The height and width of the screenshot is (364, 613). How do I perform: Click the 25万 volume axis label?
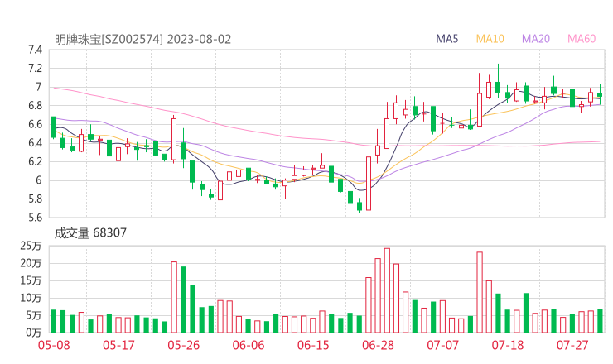(x=31, y=246)
